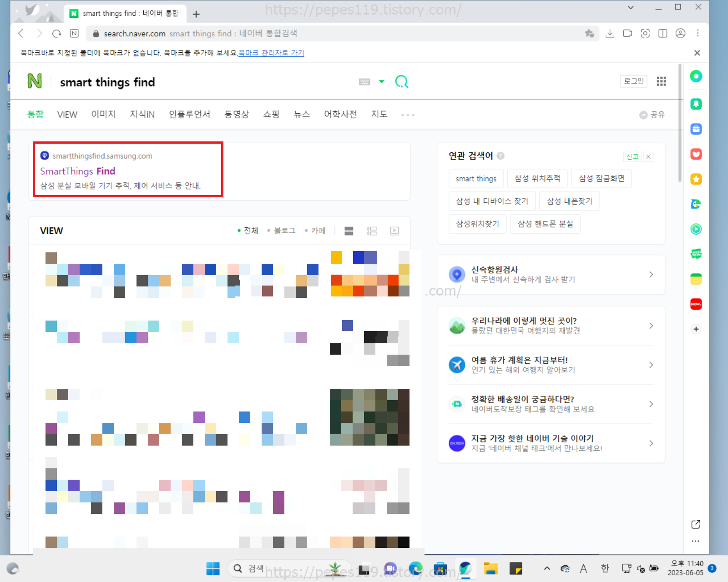Switch to the 이미지 tab
Screen dimensions: 728x582
[x=103, y=114]
